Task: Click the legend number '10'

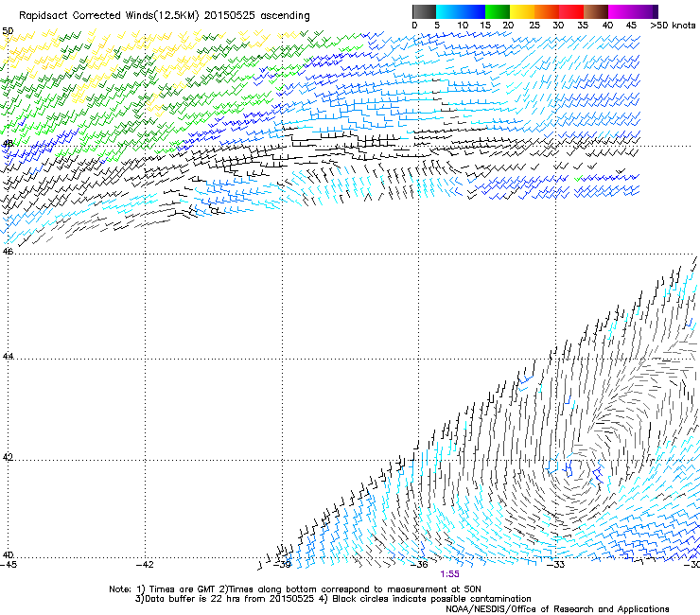Action: 463,26
